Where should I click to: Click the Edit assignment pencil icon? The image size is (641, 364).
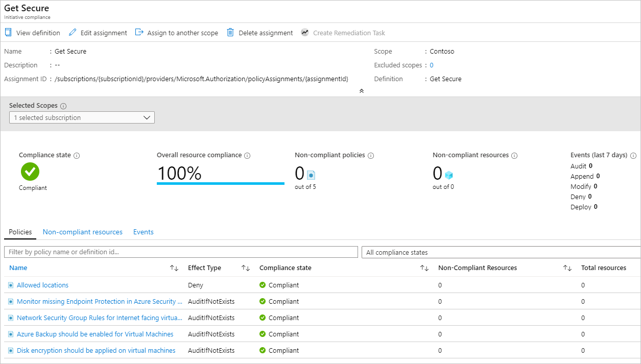[72, 32]
